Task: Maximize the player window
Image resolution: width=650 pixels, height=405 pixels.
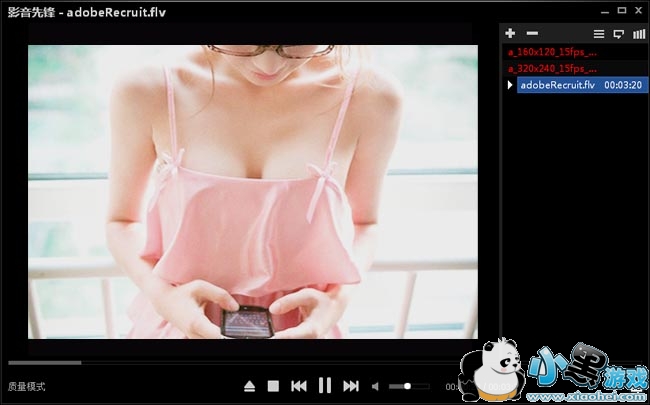Action: pos(622,10)
